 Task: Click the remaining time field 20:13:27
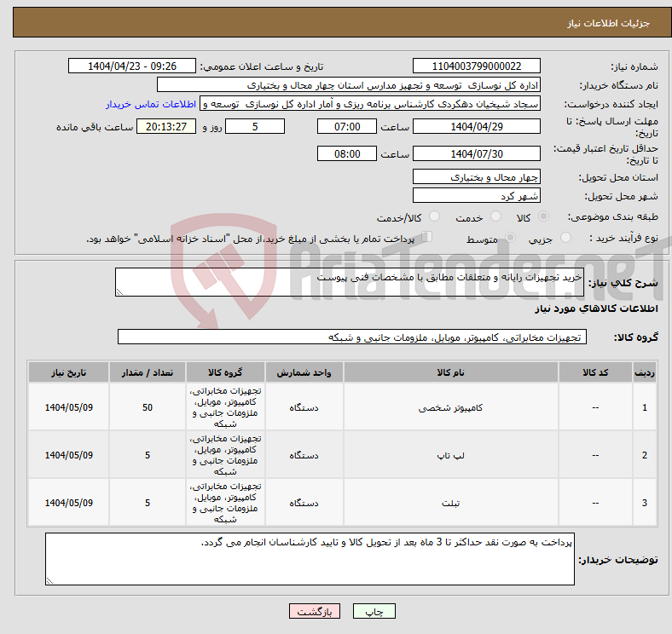(166, 126)
